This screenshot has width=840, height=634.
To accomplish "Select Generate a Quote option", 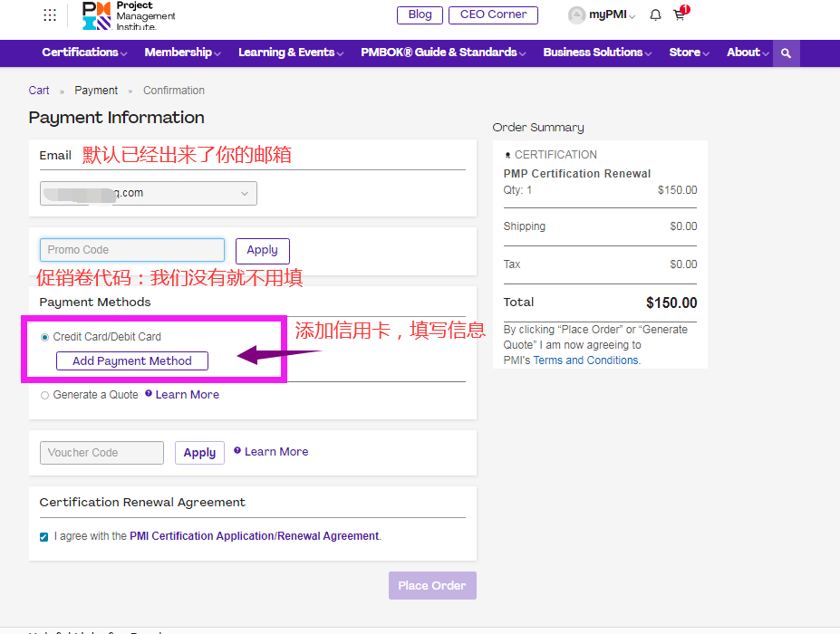I will (45, 395).
